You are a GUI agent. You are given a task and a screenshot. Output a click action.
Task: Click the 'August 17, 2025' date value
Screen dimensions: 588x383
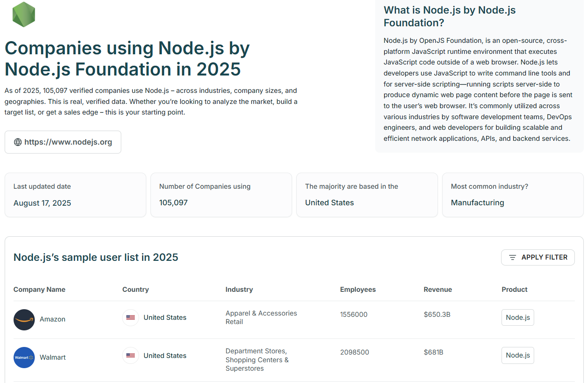click(x=42, y=203)
